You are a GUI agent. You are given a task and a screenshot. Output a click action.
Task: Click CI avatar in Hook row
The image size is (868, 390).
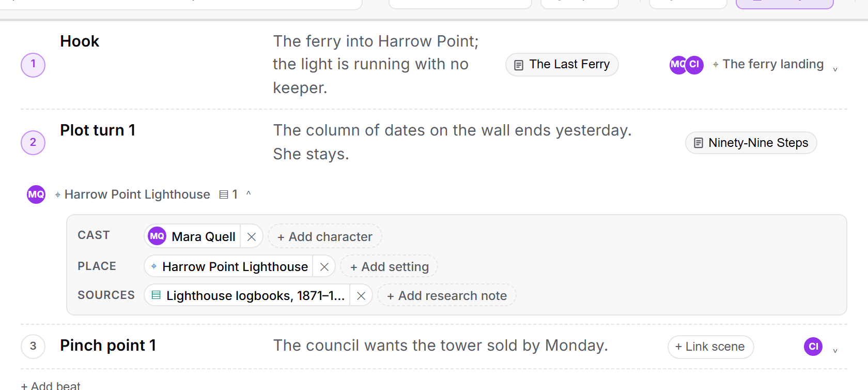click(694, 65)
